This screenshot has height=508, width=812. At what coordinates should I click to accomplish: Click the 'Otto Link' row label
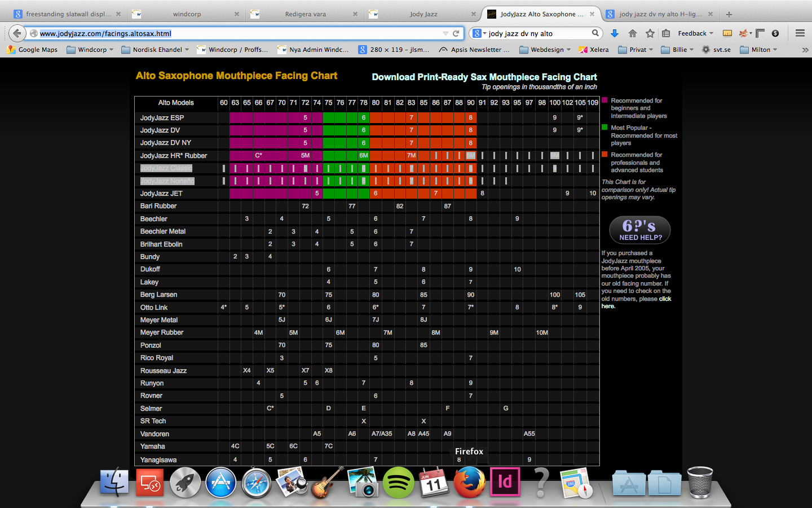tap(154, 308)
